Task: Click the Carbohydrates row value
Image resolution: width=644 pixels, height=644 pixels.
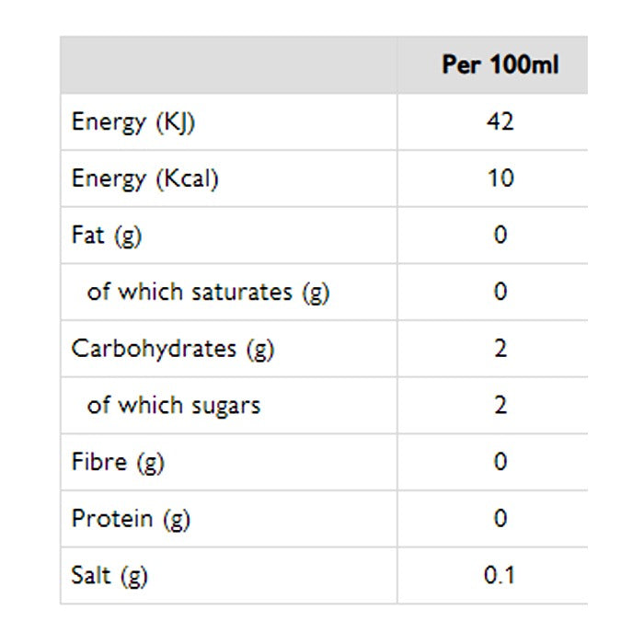Action: click(x=500, y=350)
